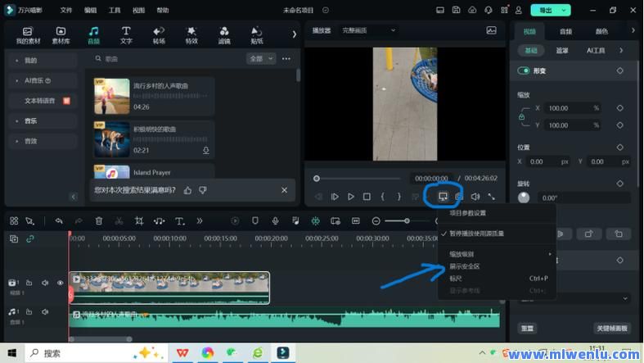
Task: Click the delete trash icon in timeline toolbar
Action: (99, 221)
